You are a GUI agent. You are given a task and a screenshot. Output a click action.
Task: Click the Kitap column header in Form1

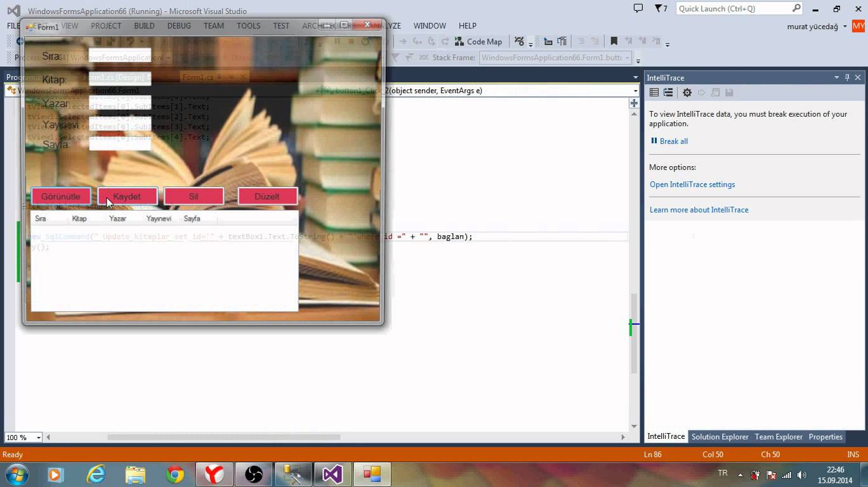[86, 219]
